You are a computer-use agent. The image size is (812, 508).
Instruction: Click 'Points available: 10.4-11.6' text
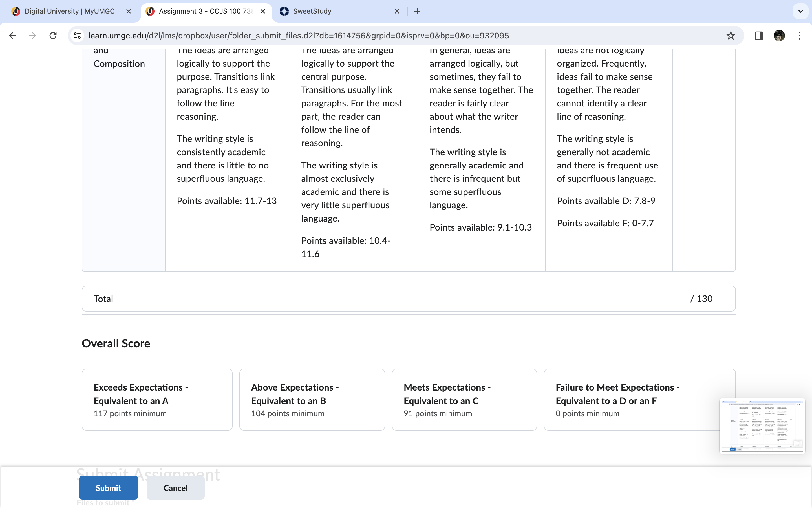[x=346, y=247]
